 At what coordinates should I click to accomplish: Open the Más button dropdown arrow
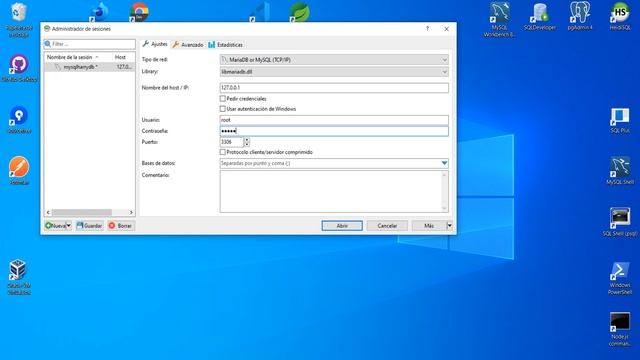(x=449, y=226)
